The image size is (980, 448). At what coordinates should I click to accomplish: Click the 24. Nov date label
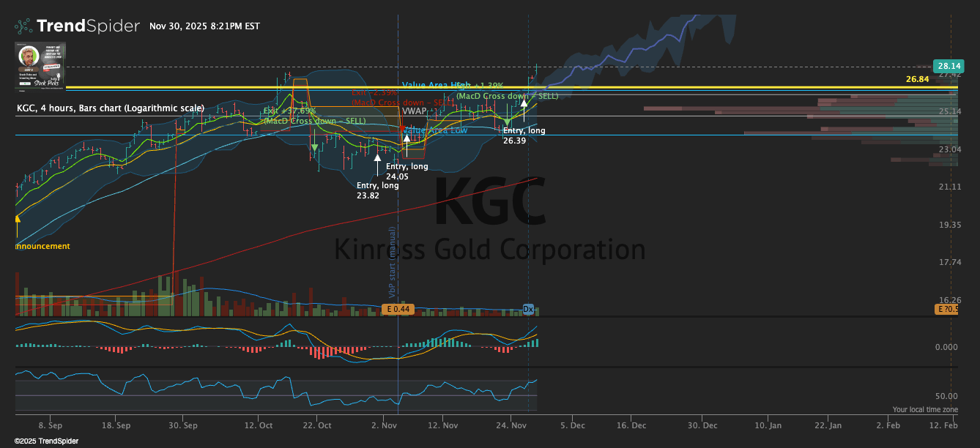[512, 425]
